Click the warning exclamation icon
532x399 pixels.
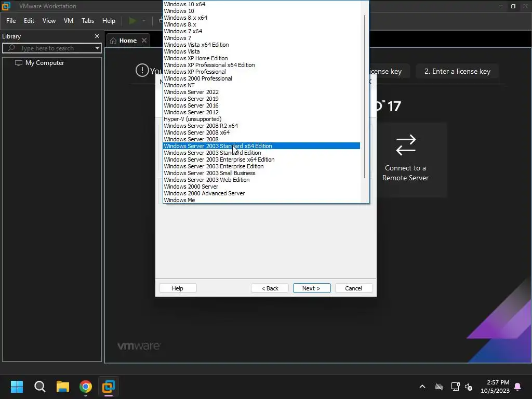coord(142,71)
